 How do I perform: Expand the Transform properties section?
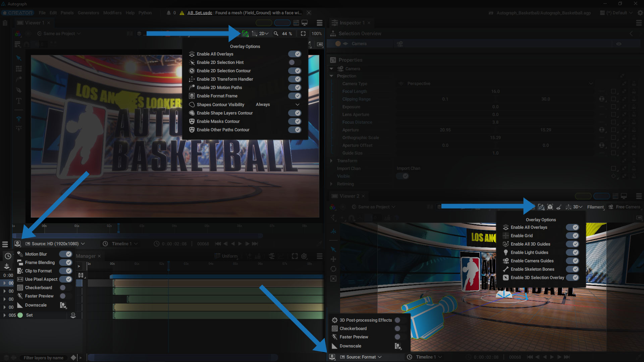tap(331, 161)
